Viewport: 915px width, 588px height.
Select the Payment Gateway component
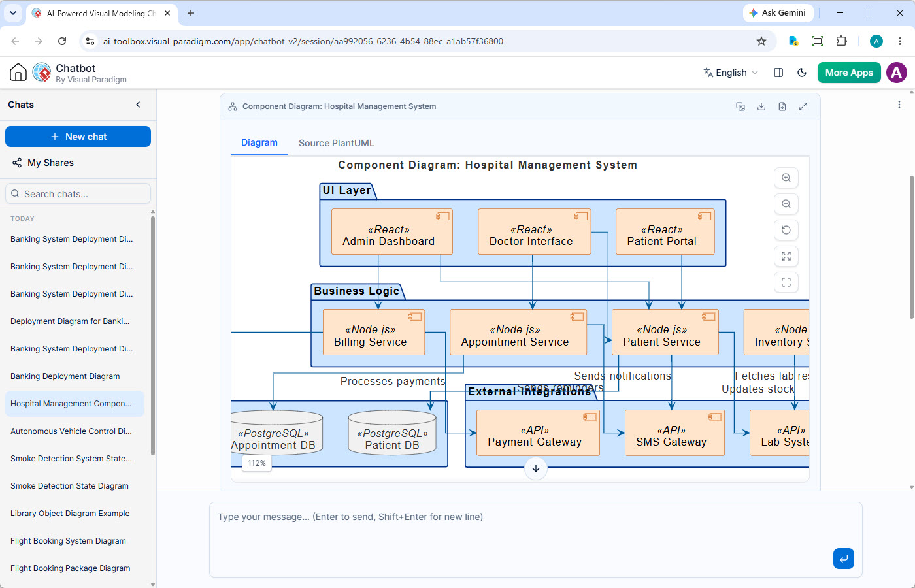pos(538,433)
